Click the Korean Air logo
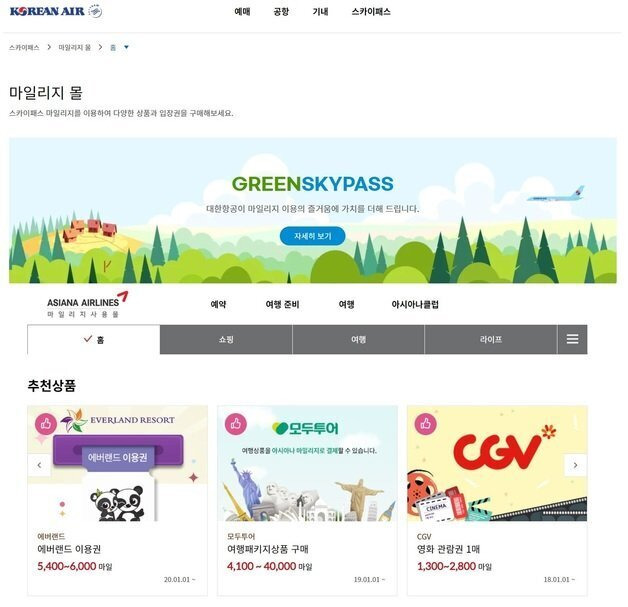 click(56, 11)
